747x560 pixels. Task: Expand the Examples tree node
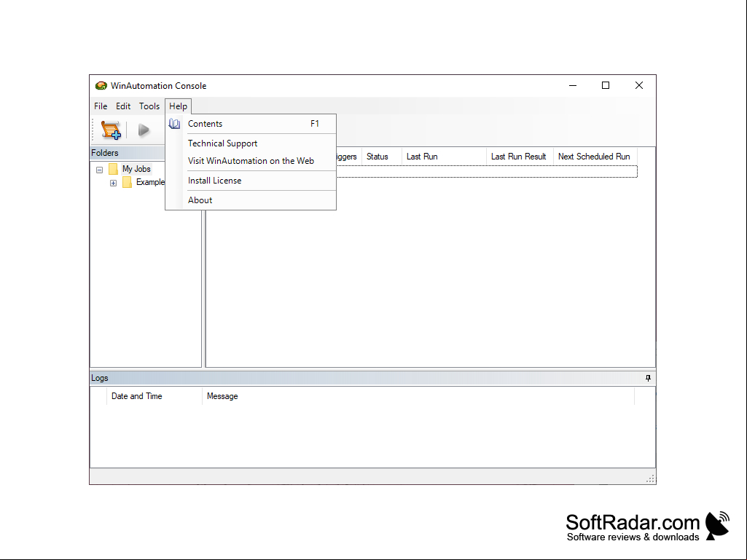point(114,183)
